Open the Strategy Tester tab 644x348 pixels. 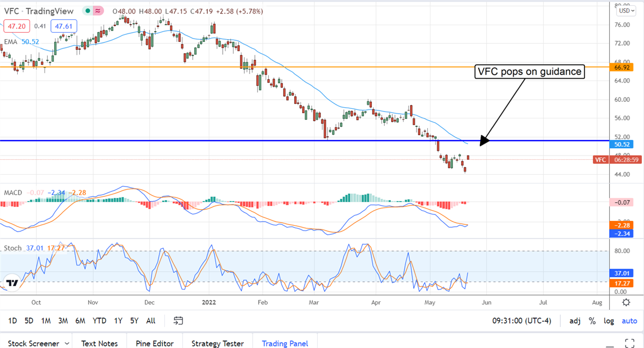tap(217, 343)
